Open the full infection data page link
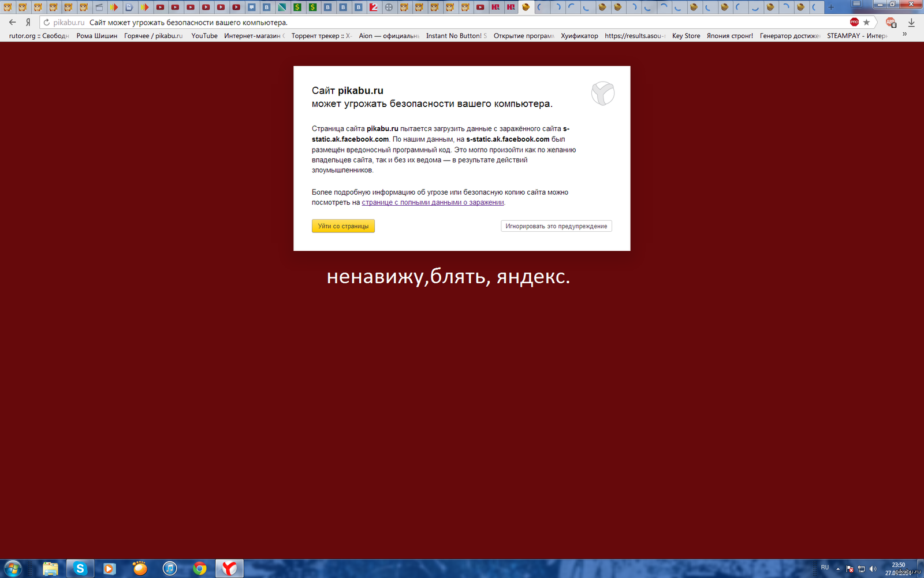 (x=433, y=202)
